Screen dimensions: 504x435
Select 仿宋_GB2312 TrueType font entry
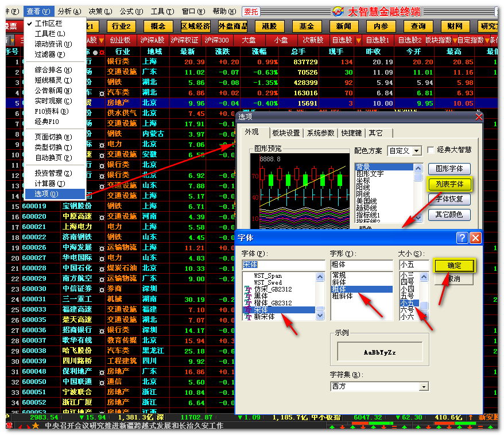tap(273, 289)
